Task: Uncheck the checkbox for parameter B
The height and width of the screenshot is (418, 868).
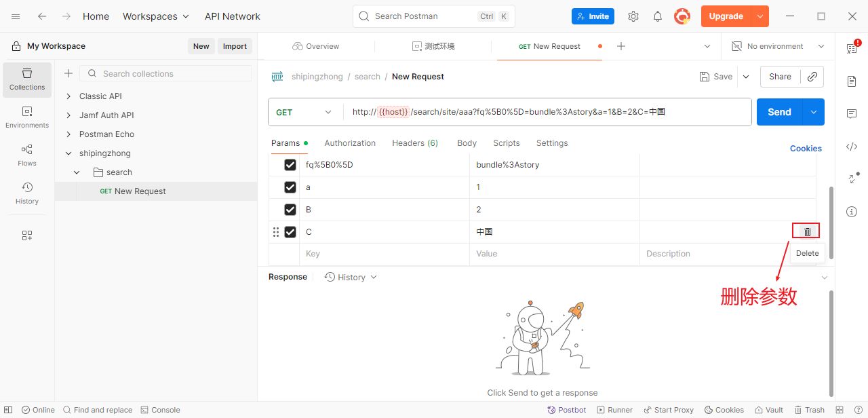Action: click(x=290, y=210)
